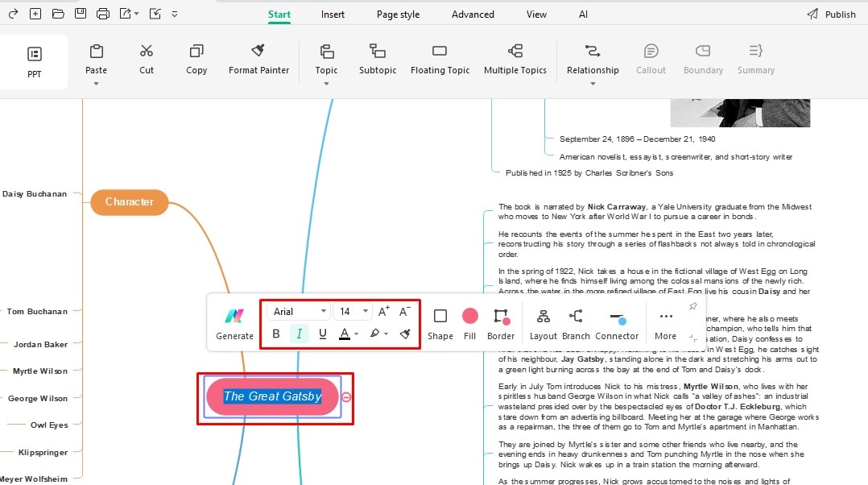
Task: Change the topic Border
Action: 501,325
